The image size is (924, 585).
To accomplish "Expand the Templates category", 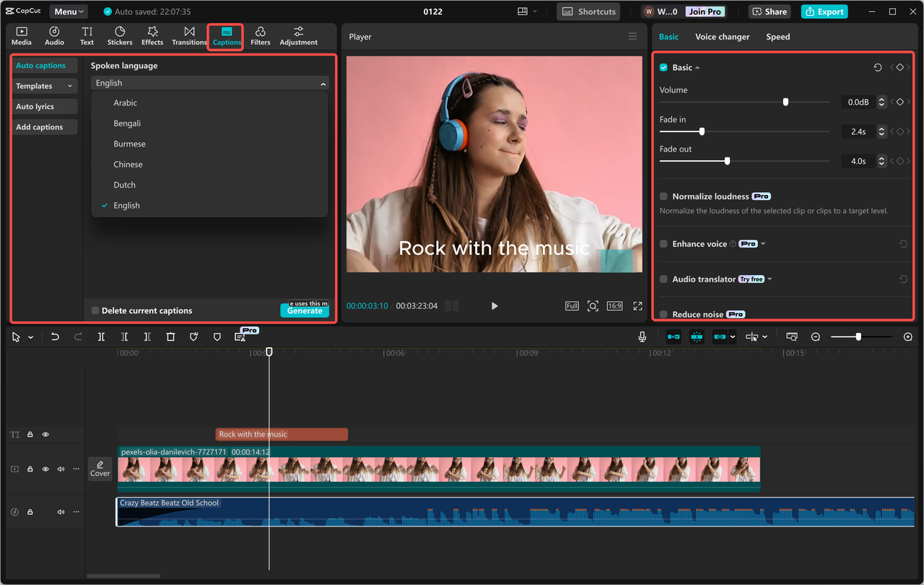I will (45, 86).
